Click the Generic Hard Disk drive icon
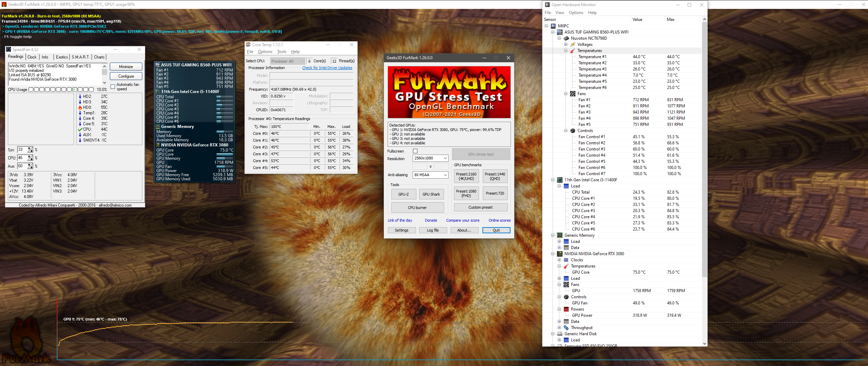Image resolution: width=868 pixels, height=366 pixels. pos(560,334)
